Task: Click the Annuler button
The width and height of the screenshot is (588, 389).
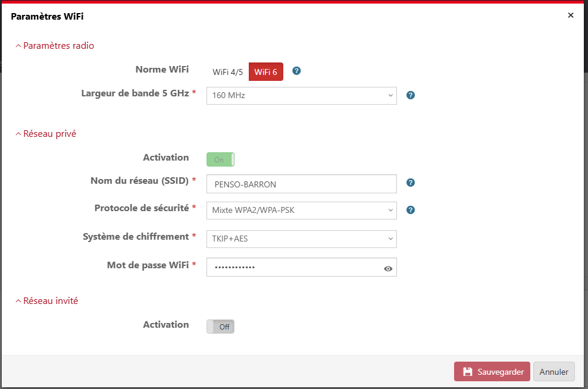Action: point(553,372)
